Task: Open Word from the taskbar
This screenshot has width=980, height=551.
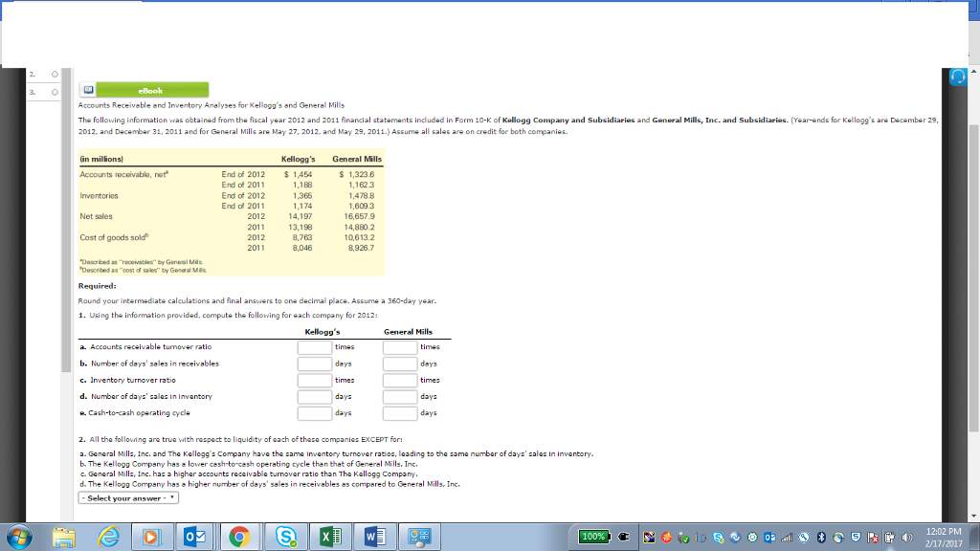Action: click(x=375, y=538)
